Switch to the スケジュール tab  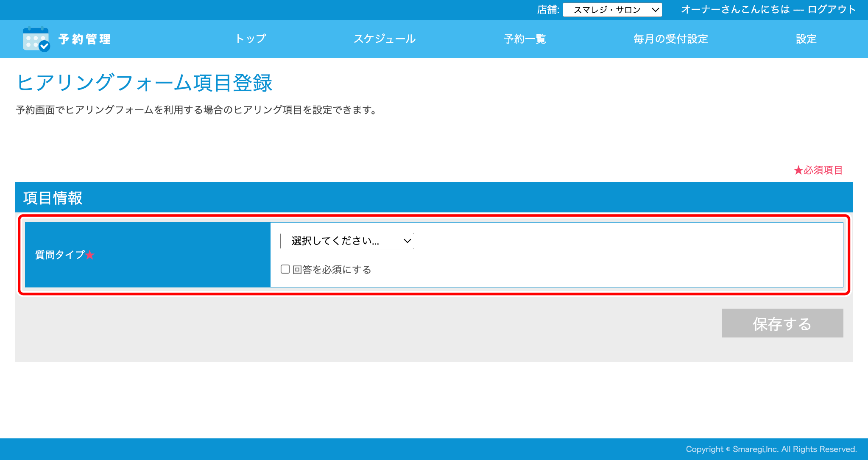click(384, 39)
